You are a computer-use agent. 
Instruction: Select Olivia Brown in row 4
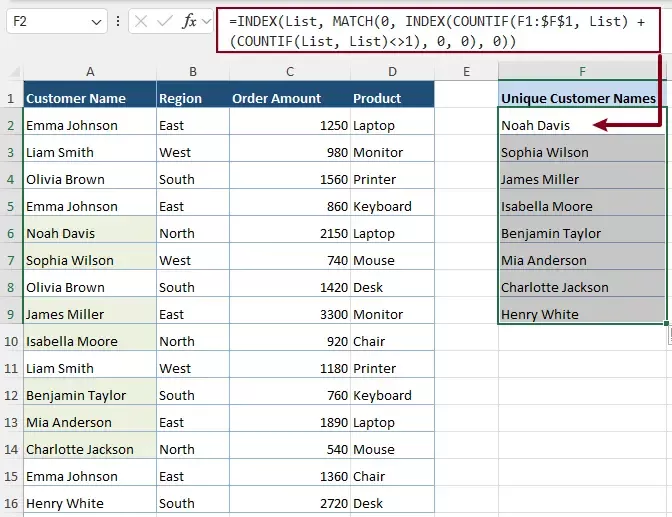pyautogui.click(x=90, y=175)
